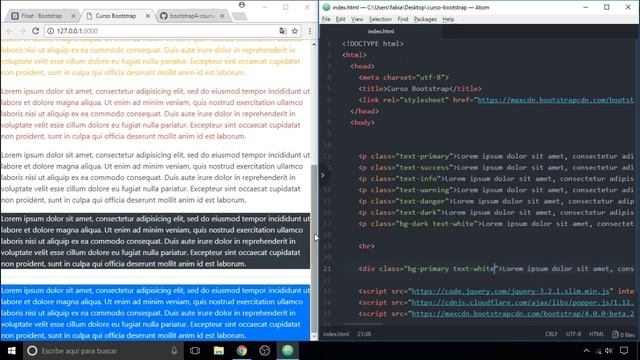Go back in Chrome history

point(9,31)
